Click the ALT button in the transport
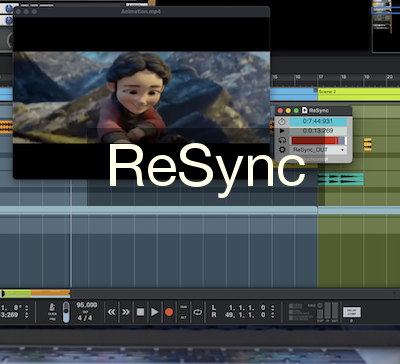Screen dimensions: 400x364 tap(183, 318)
